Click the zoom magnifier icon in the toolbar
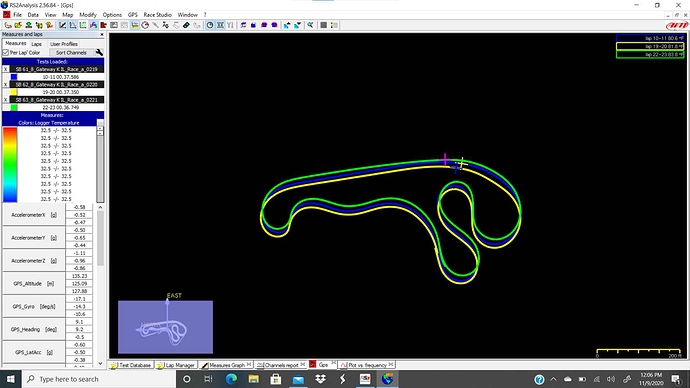This screenshot has width=690, height=388. click(x=310, y=25)
